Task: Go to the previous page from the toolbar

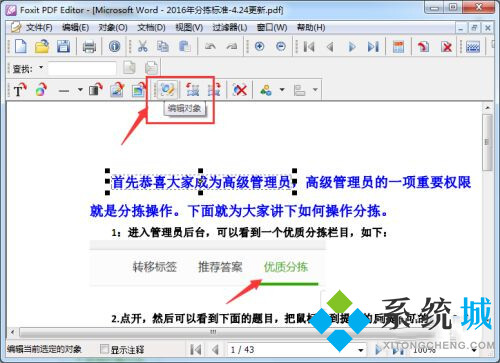Action: tap(330, 47)
